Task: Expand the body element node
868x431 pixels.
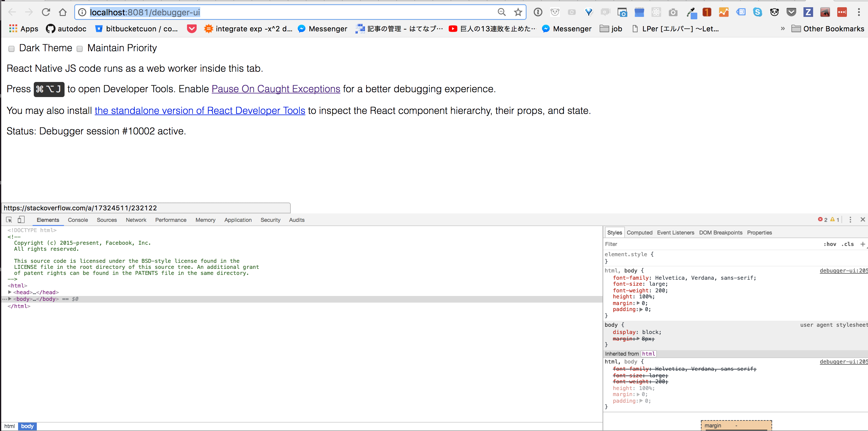Action: click(x=10, y=299)
